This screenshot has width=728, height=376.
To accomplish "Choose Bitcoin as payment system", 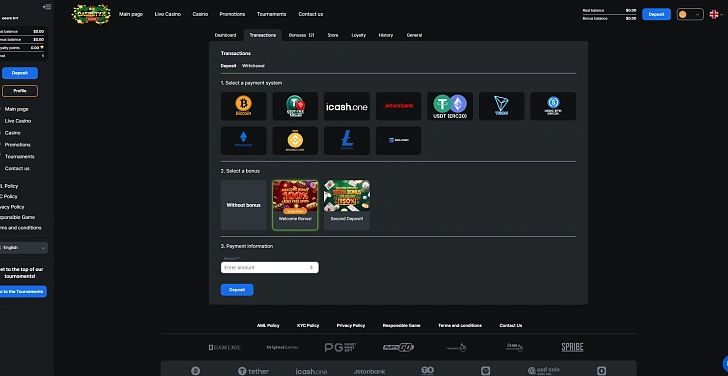I will [243, 106].
